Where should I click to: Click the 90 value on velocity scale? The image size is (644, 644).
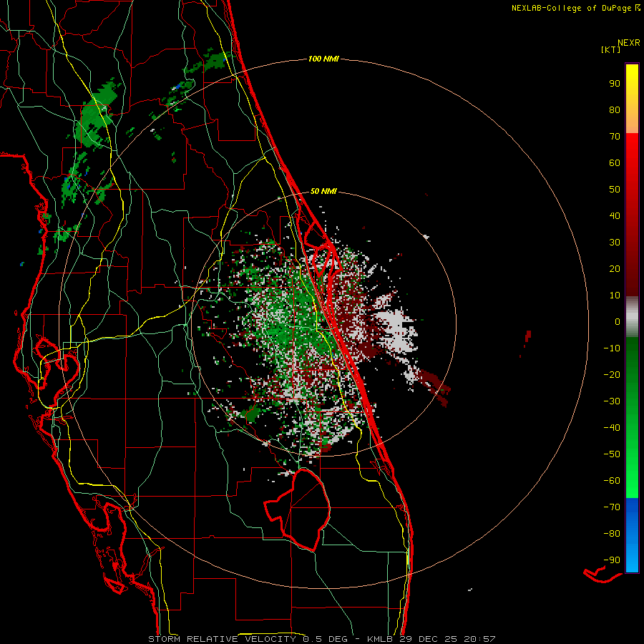615,84
